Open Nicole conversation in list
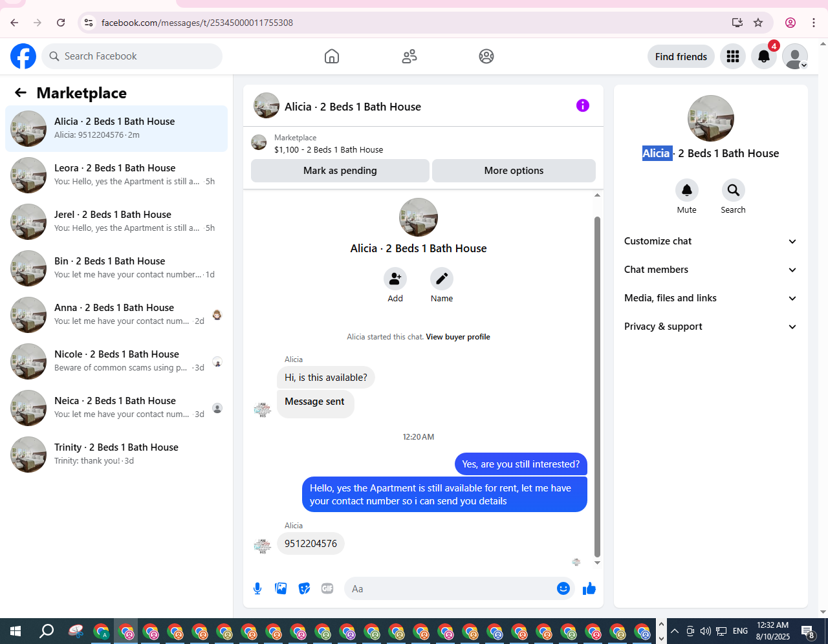This screenshot has width=828, height=644. 116,361
